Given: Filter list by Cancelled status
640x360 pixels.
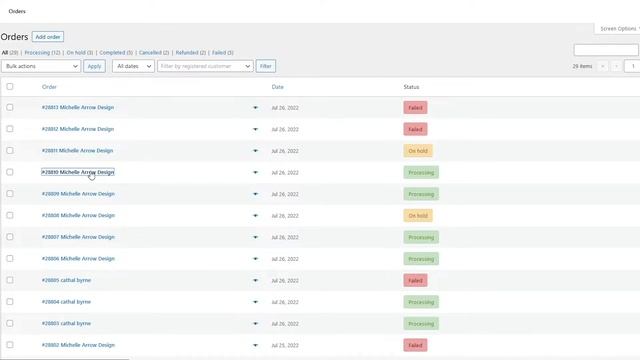Looking at the screenshot, I should 153,53.
